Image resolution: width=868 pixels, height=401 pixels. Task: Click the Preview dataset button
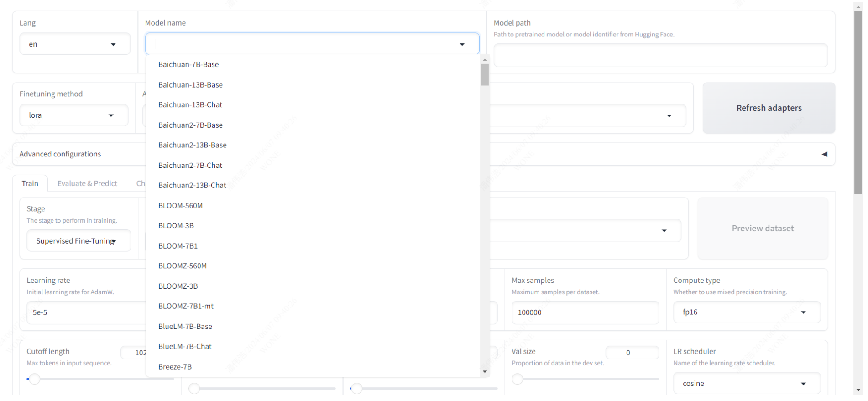pyautogui.click(x=763, y=229)
